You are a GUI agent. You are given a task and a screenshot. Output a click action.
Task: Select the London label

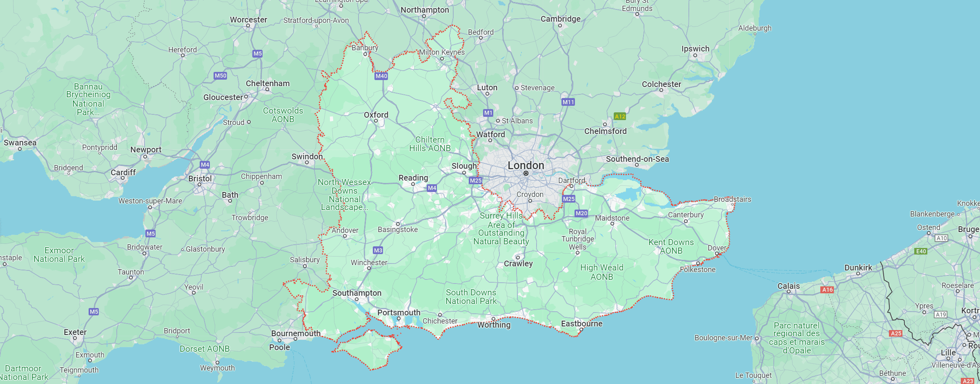[x=526, y=165]
